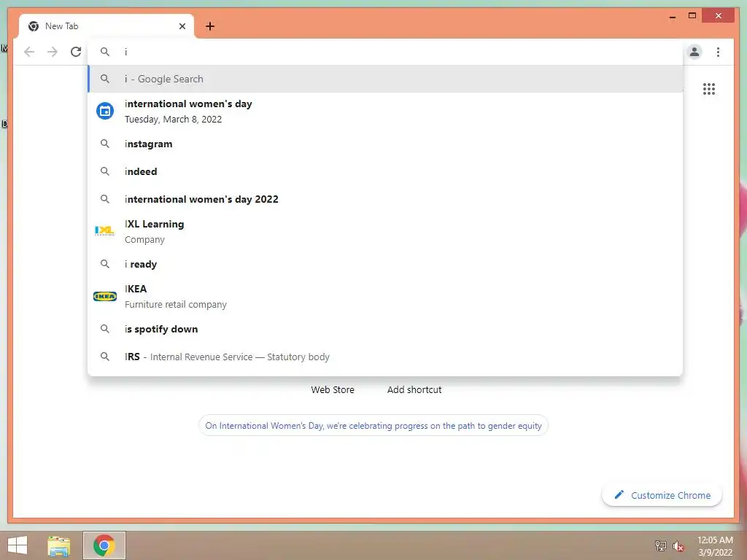Open a new tab with plus button
This screenshot has width=747, height=560.
point(209,26)
